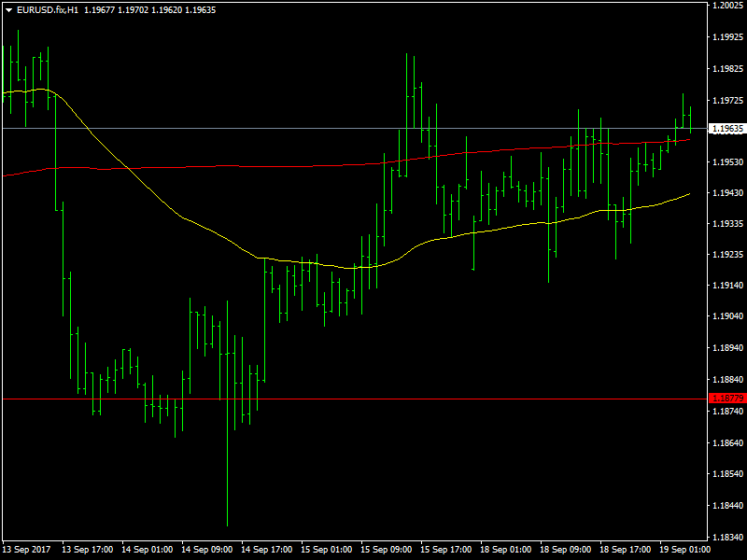Click the 1.18840 price scale value
This screenshot has height=560, width=747.
coord(727,380)
